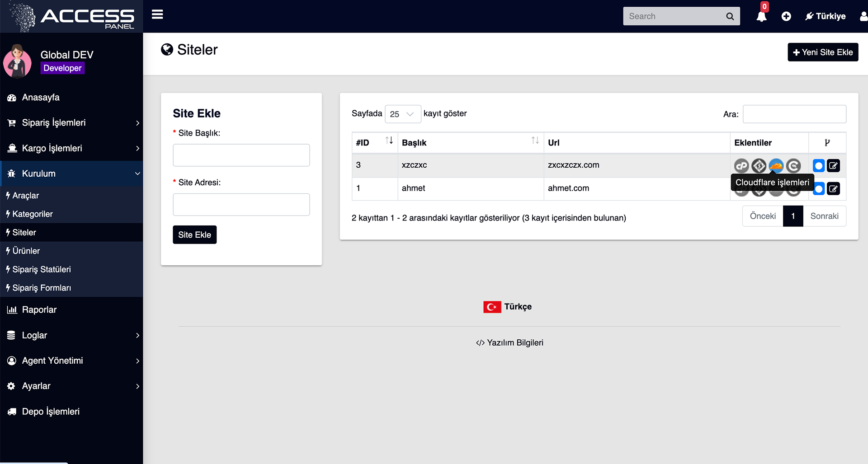The width and height of the screenshot is (868, 464).
Task: Open Siteler submenu item
Action: [71, 232]
